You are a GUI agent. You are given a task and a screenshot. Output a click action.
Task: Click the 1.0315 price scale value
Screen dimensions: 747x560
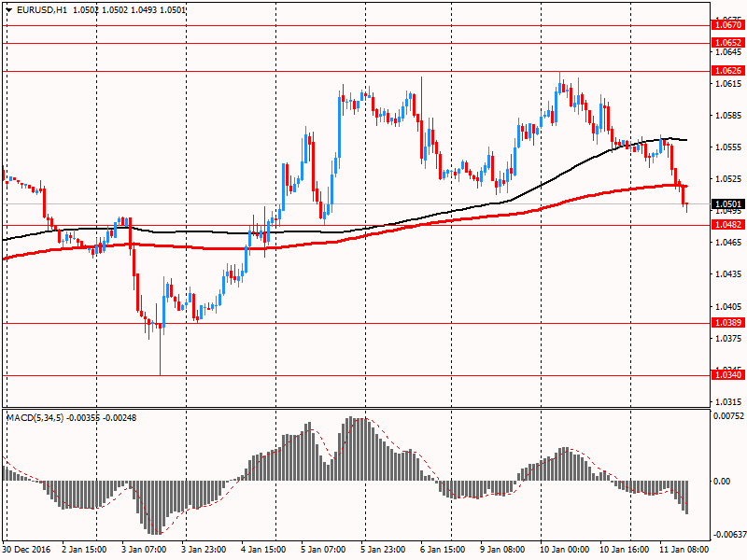point(729,401)
